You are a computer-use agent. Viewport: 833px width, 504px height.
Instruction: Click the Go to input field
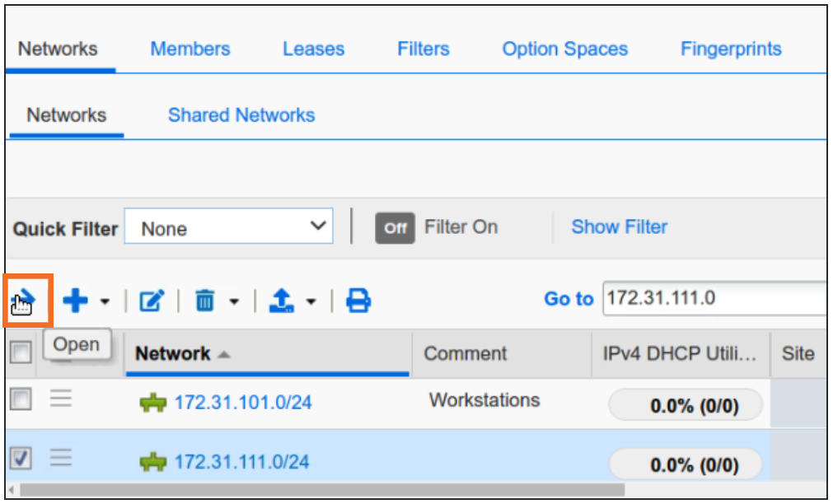click(x=714, y=299)
